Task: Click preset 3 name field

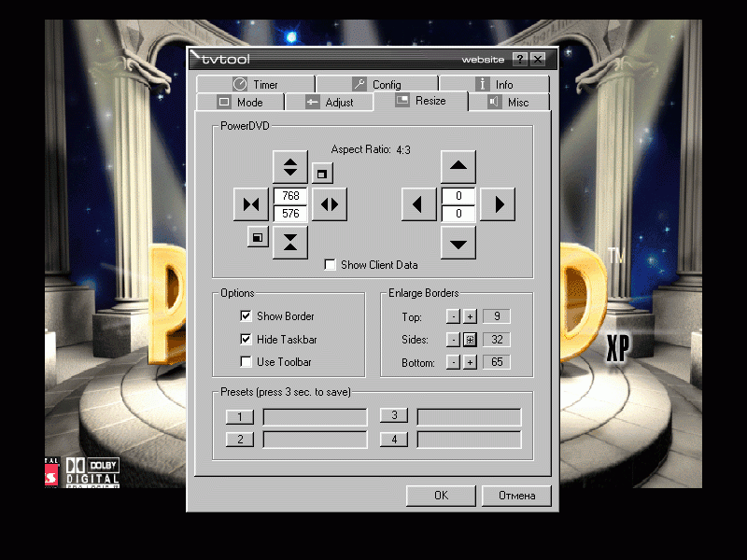Action: pyautogui.click(x=470, y=416)
